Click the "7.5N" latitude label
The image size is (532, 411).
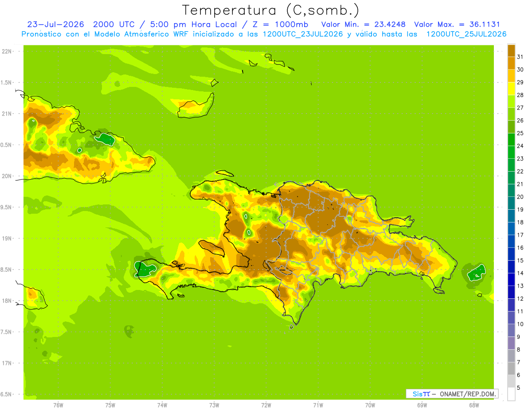[6, 332]
